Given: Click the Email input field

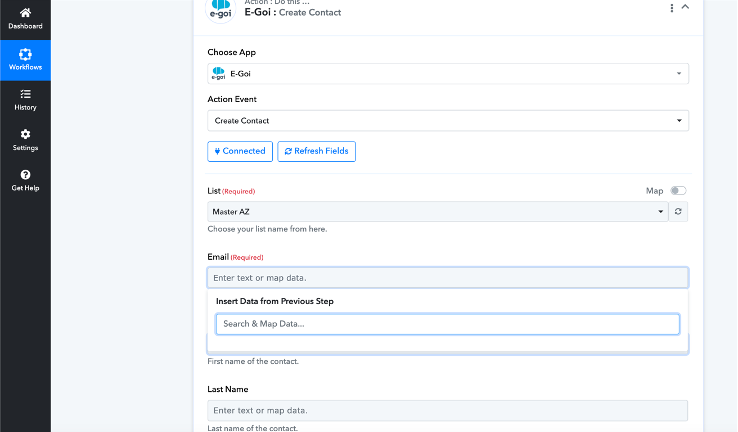Looking at the screenshot, I should pyautogui.click(x=448, y=278).
